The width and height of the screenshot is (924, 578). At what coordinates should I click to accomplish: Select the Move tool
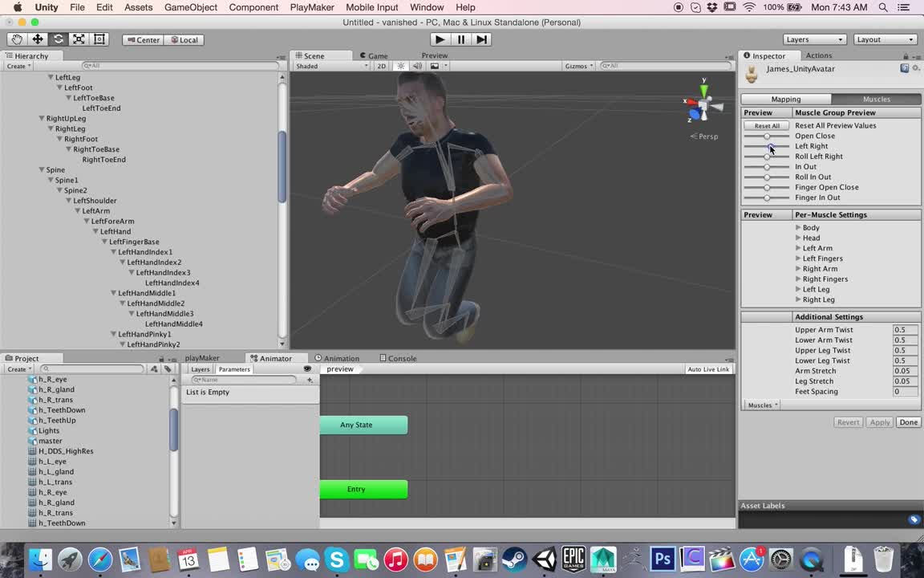[38, 39]
